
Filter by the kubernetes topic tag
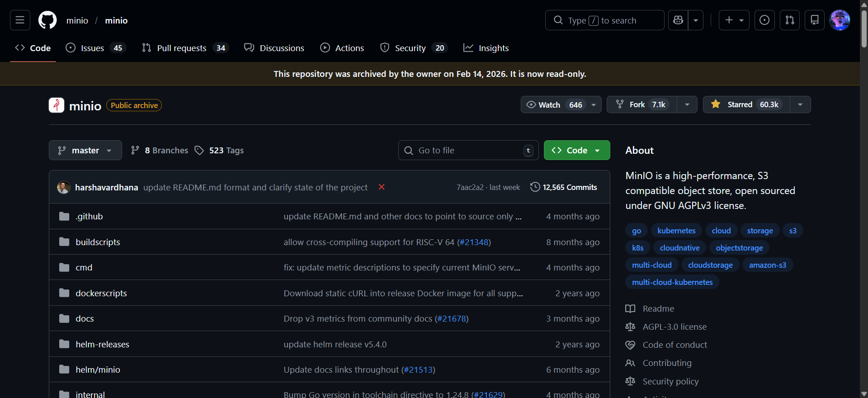click(676, 231)
